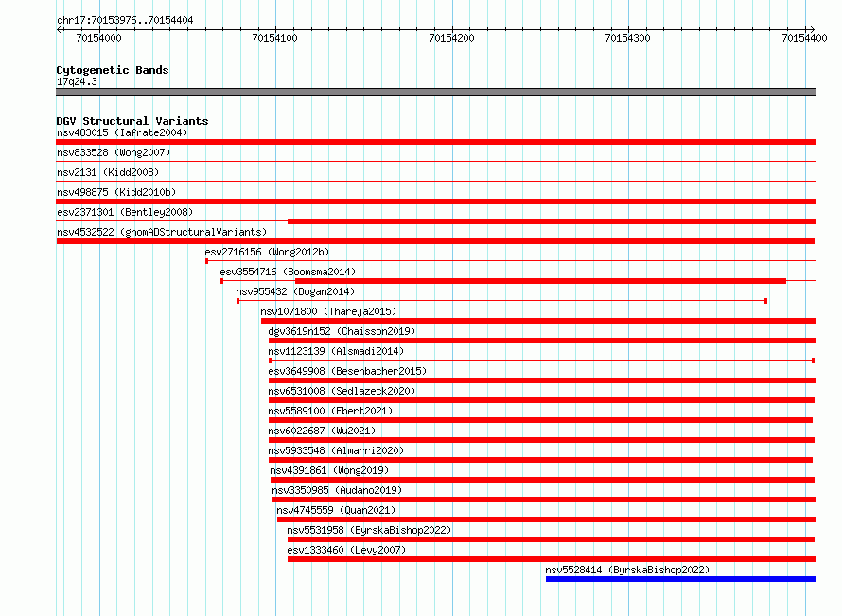The width and height of the screenshot is (842, 616).
Task: Open nsv4391861 (Wong2019) label
Action: tap(329, 470)
